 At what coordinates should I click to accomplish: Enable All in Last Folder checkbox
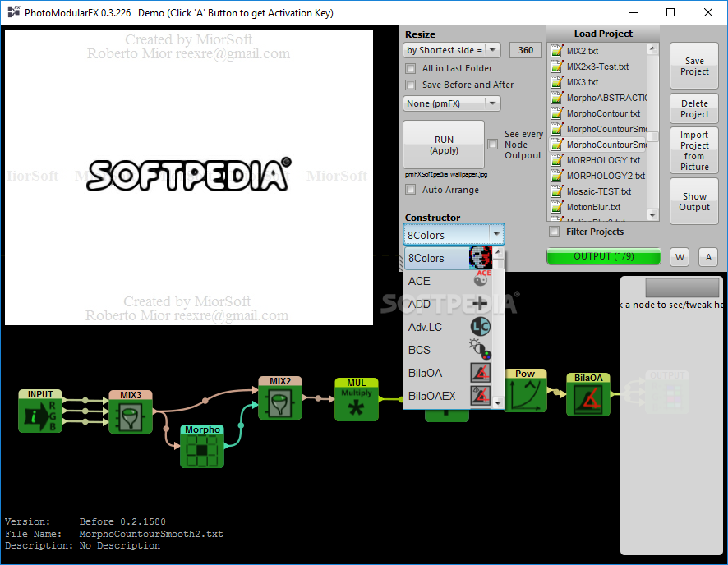tap(411, 69)
